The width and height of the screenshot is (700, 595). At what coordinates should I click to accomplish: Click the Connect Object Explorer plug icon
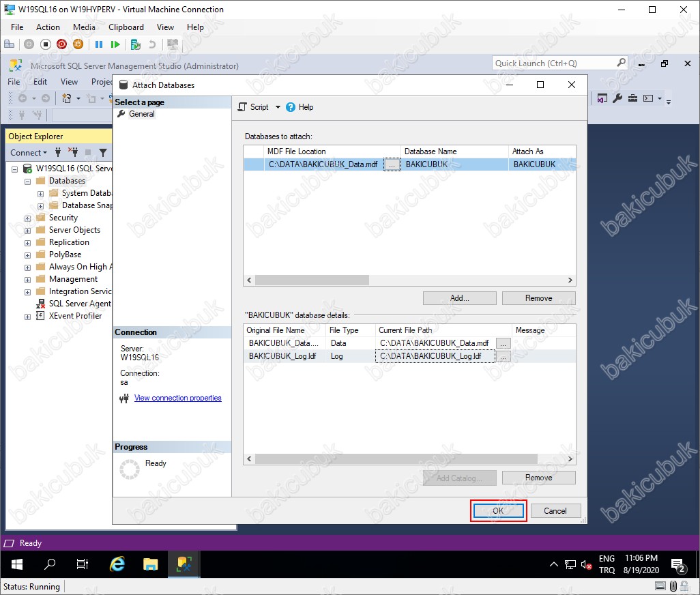58,153
